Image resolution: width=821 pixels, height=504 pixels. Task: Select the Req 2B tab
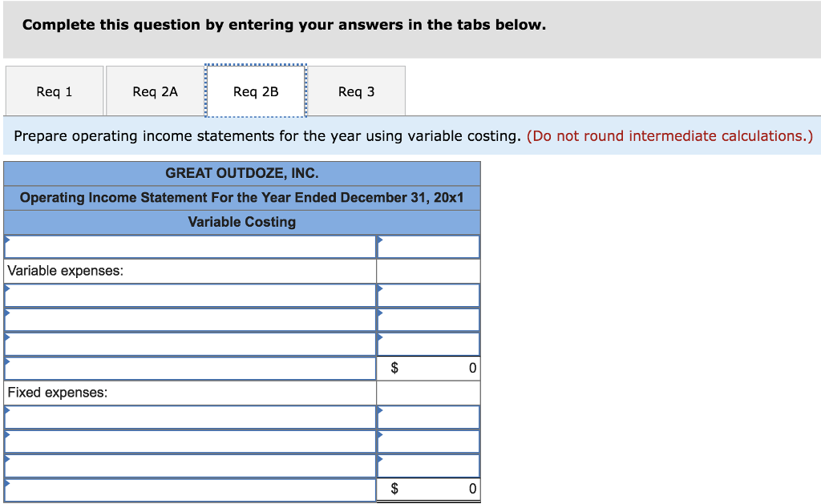pyautogui.click(x=254, y=91)
